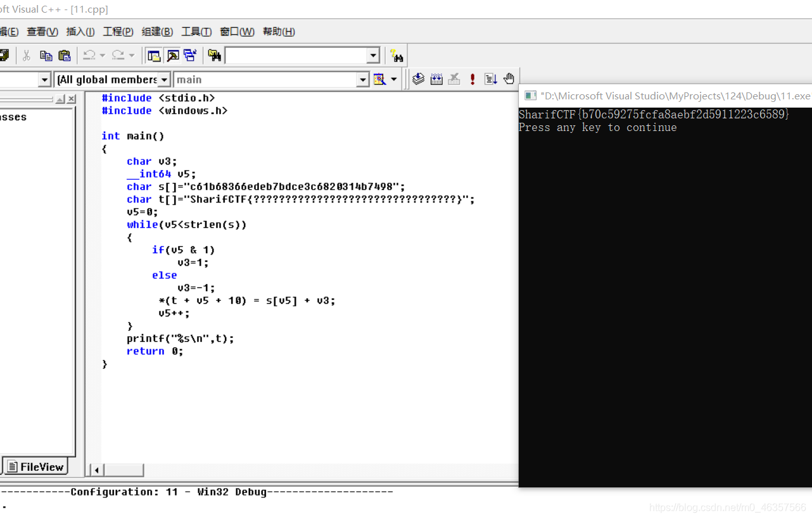Image resolution: width=812 pixels, height=519 pixels.
Task: Click the Copy icon in toolbar
Action: [46, 56]
